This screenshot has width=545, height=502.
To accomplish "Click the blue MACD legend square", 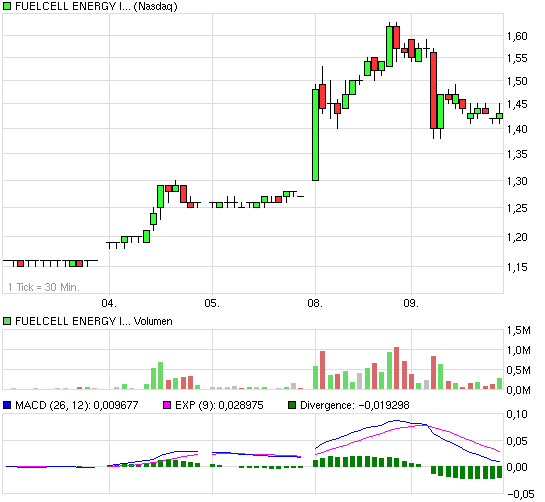I will (x=7, y=405).
